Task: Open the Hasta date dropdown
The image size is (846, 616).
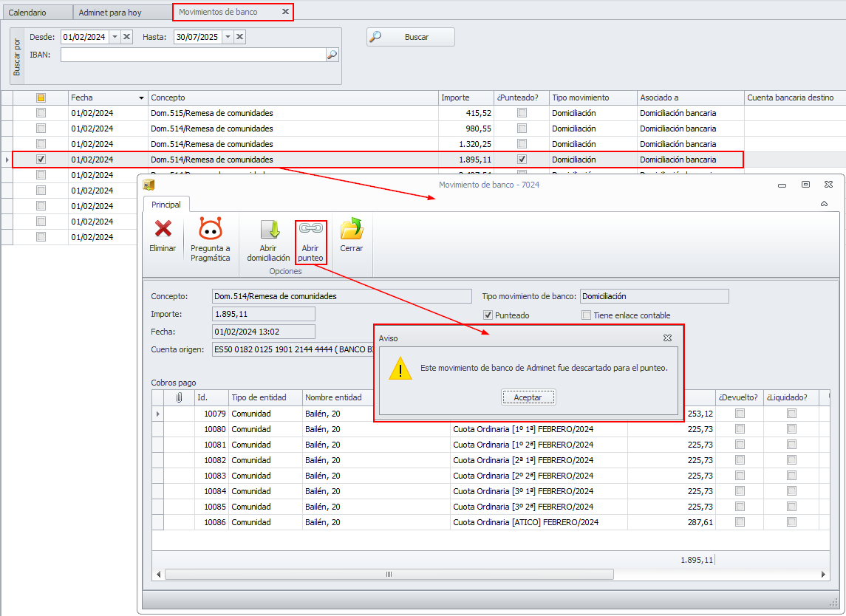Action: [228, 37]
